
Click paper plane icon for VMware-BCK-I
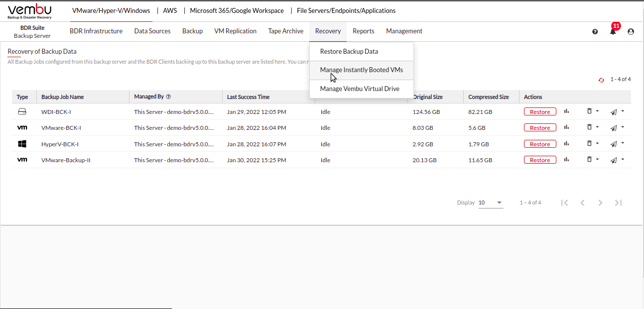[x=614, y=128]
